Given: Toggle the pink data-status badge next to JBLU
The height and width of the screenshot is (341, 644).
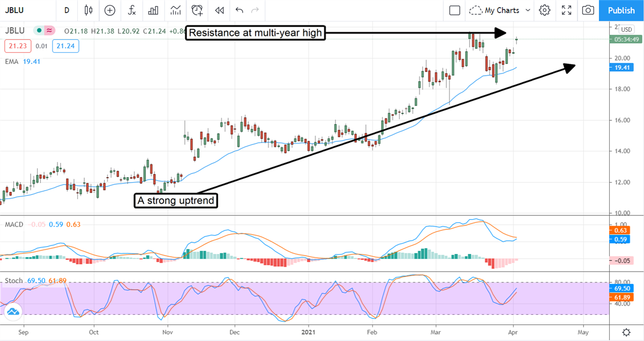Looking at the screenshot, I should (x=49, y=31).
